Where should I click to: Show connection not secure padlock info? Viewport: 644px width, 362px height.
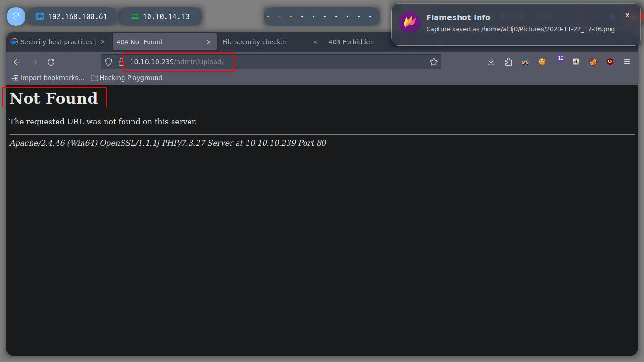[x=121, y=62]
